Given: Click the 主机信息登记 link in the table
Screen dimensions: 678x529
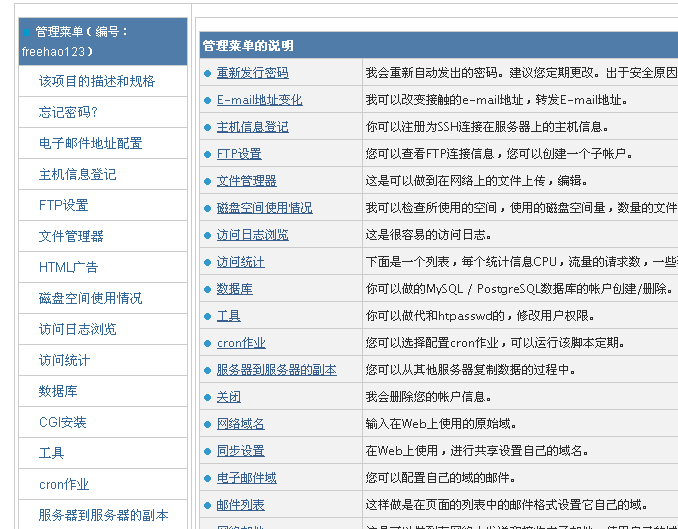Looking at the screenshot, I should click(252, 127).
